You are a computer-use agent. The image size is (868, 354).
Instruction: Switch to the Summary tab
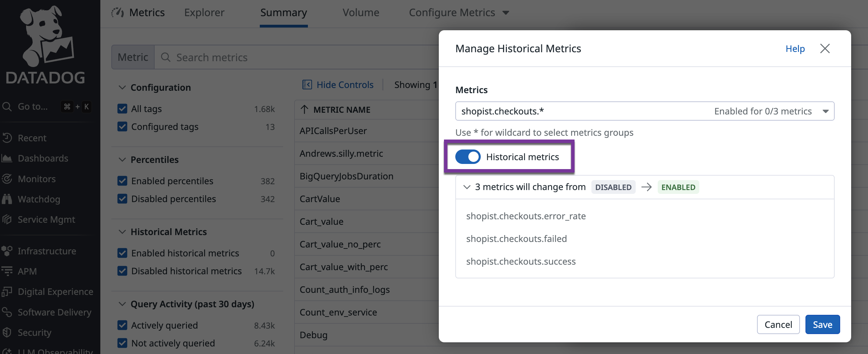pos(283,13)
